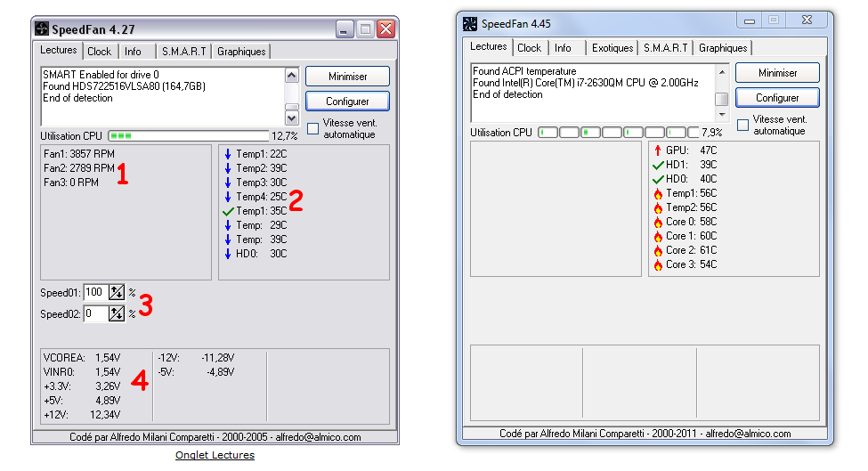868x471 pixels.
Task: Click the Speed01 percentage input field
Action: tap(95, 292)
